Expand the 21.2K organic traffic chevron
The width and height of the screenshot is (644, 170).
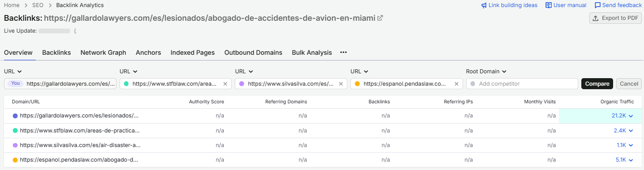pos(631,116)
